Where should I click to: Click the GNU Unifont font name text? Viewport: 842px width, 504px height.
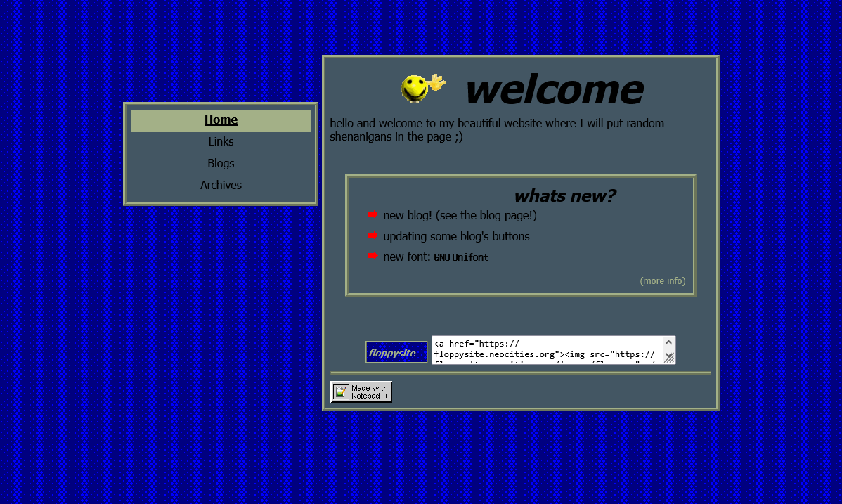(461, 257)
